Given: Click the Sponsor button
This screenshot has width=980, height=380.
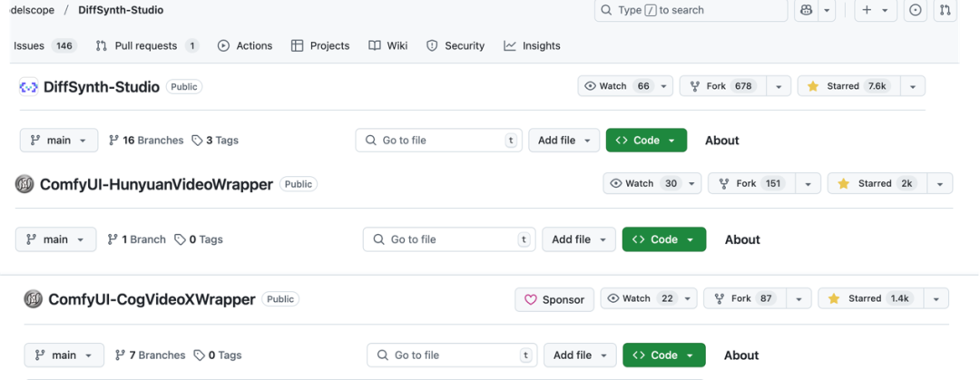Looking at the screenshot, I should coord(554,299).
